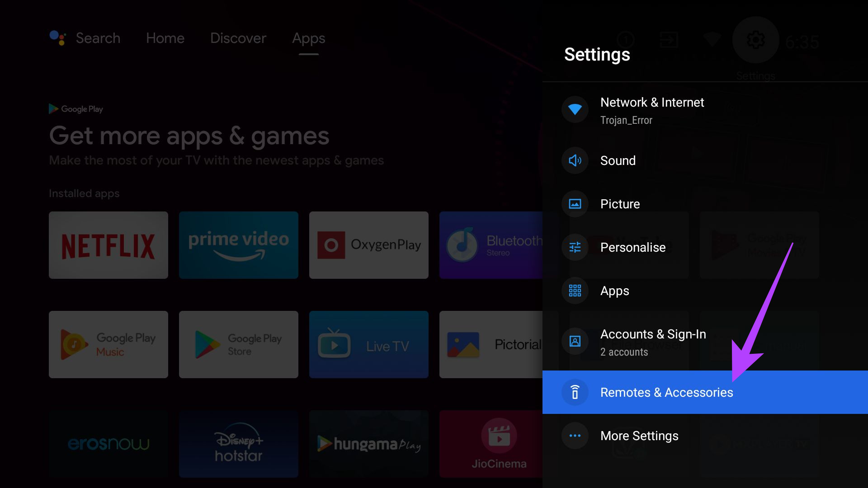The height and width of the screenshot is (488, 868).
Task: Click the More Settings ellipsis icon
Action: point(576,436)
